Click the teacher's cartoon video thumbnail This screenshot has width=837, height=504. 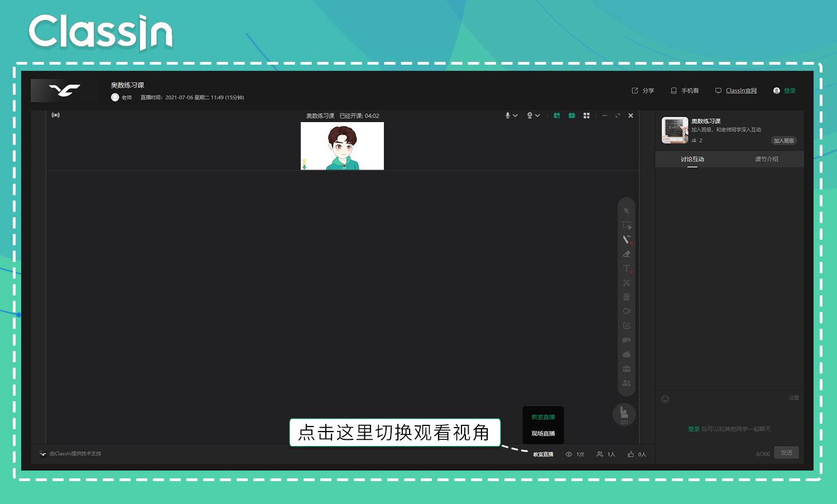click(x=342, y=146)
